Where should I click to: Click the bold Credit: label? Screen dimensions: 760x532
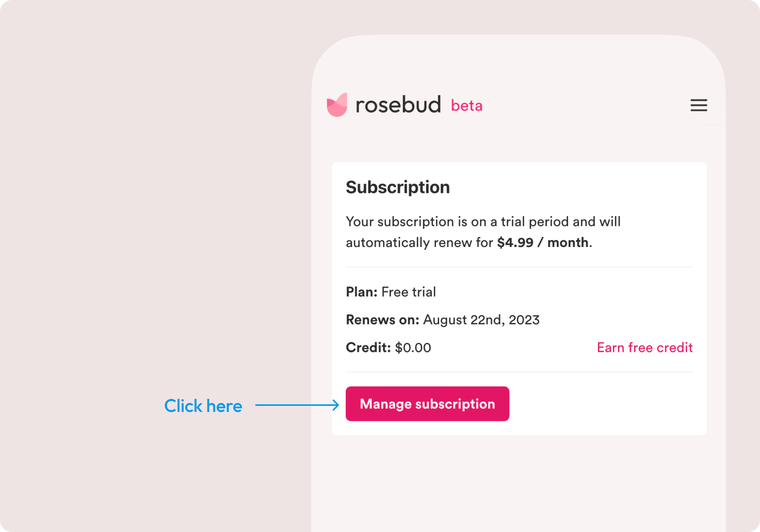pyautogui.click(x=368, y=347)
